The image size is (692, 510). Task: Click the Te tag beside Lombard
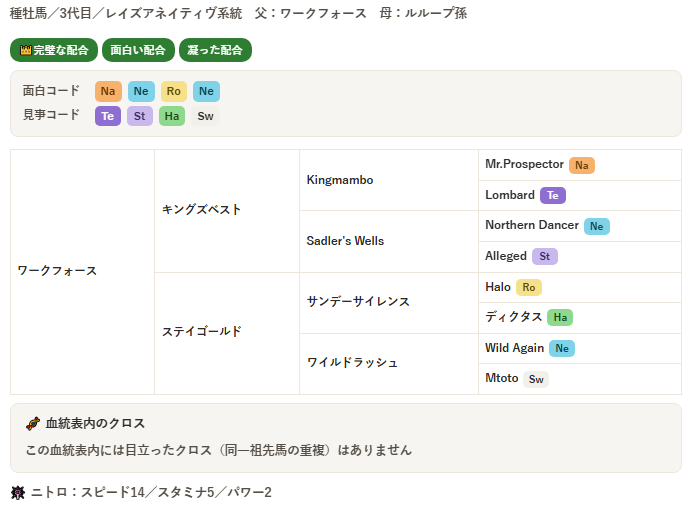[553, 195]
